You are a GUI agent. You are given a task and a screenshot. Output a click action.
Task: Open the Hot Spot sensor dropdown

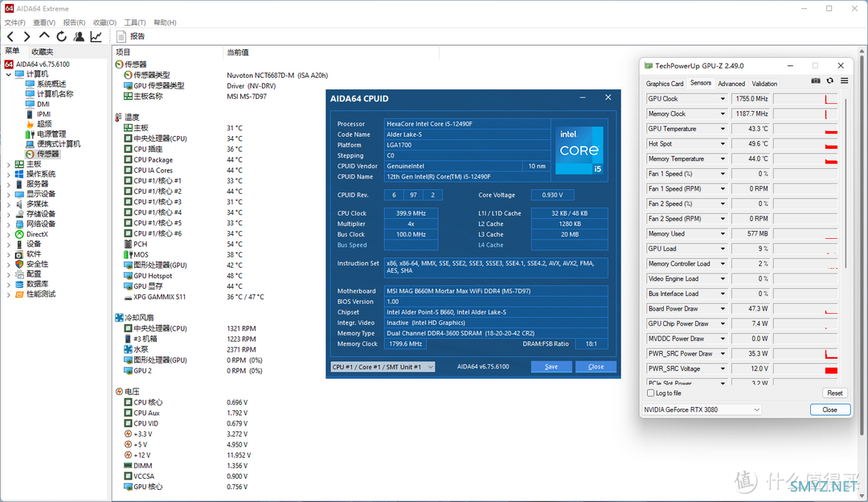(723, 143)
